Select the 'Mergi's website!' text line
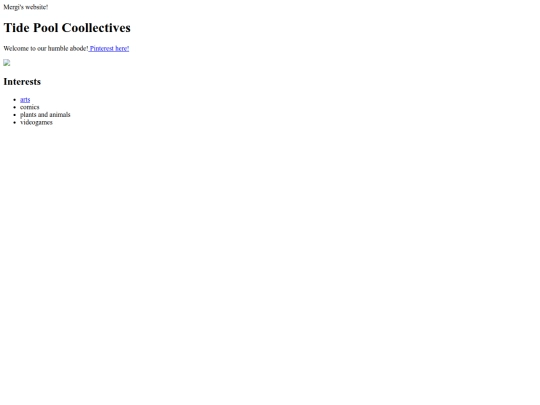This screenshot has height=405, width=540. [26, 7]
